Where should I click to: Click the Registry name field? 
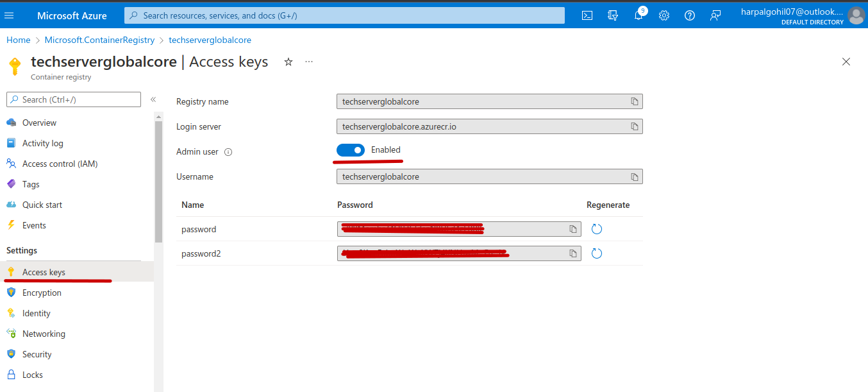coord(489,101)
